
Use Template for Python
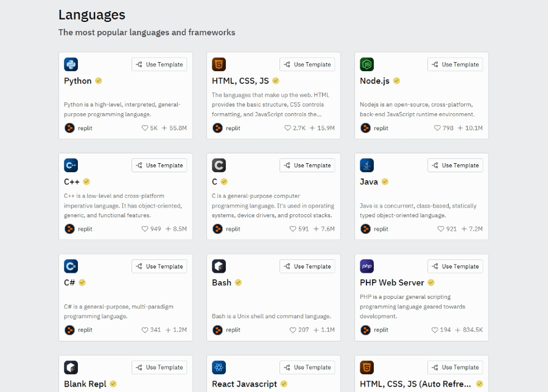point(160,65)
